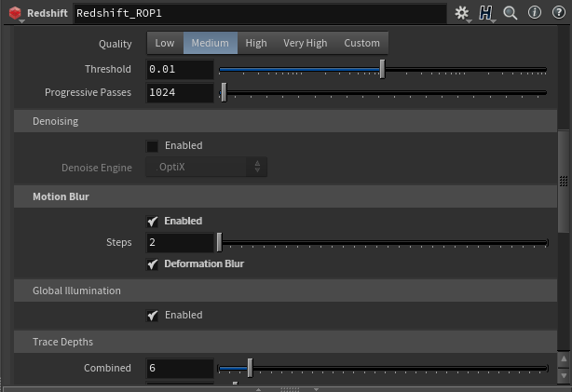Image resolution: width=572 pixels, height=392 pixels.
Task: Toggle the Deformation Blur checkbox
Action: (x=153, y=264)
